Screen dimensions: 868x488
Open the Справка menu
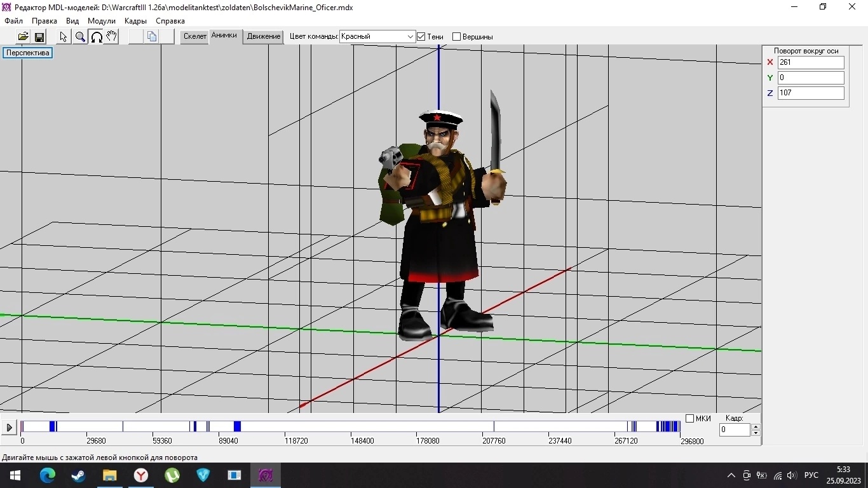pos(170,21)
